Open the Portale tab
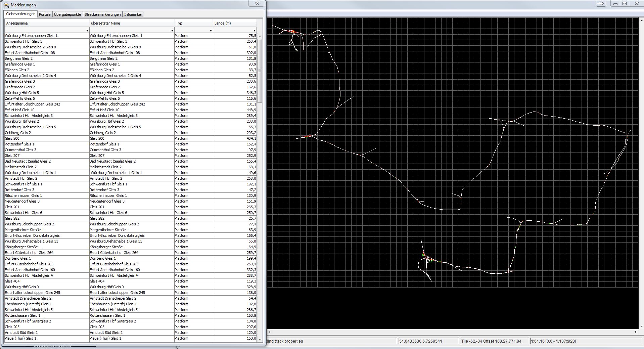The width and height of the screenshot is (644, 349). 45,14
